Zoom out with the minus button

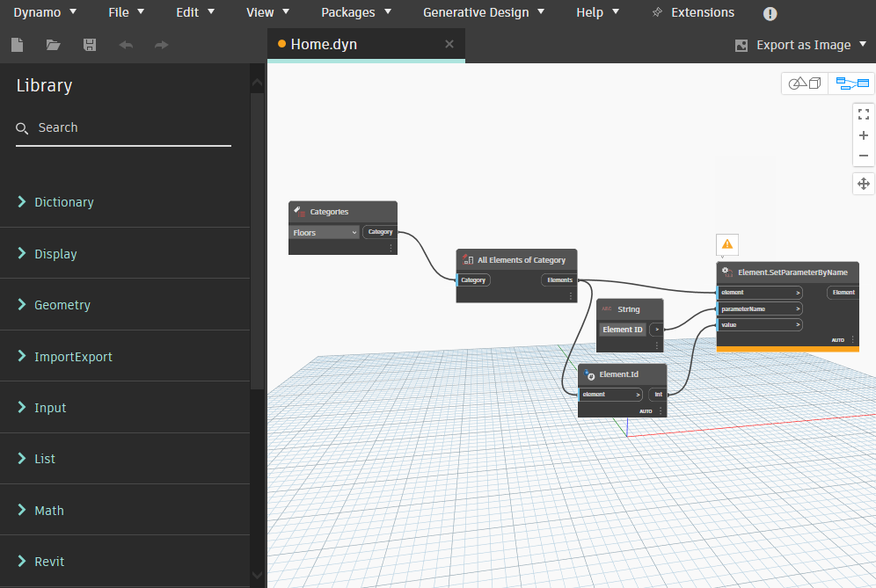[x=863, y=156]
